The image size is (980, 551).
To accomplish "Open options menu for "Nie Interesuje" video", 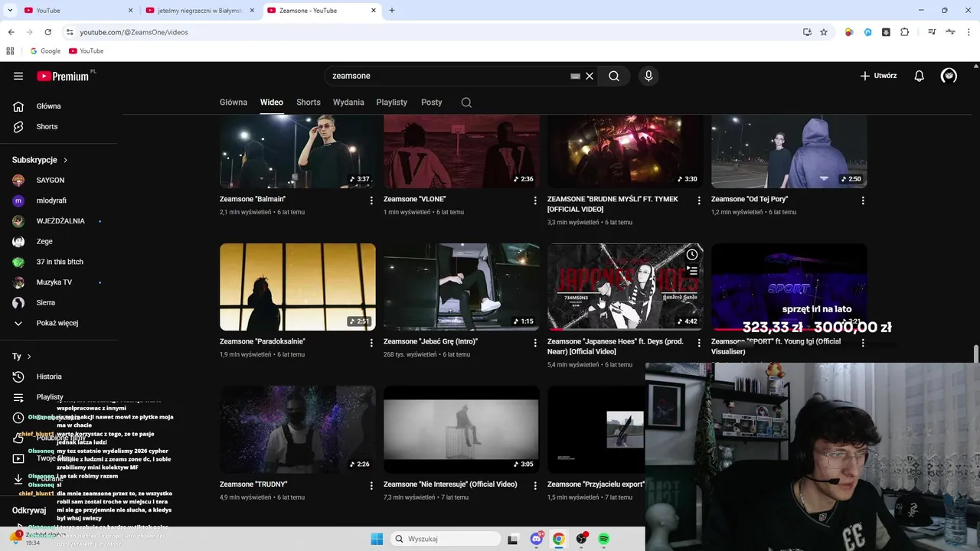I will pos(535,485).
